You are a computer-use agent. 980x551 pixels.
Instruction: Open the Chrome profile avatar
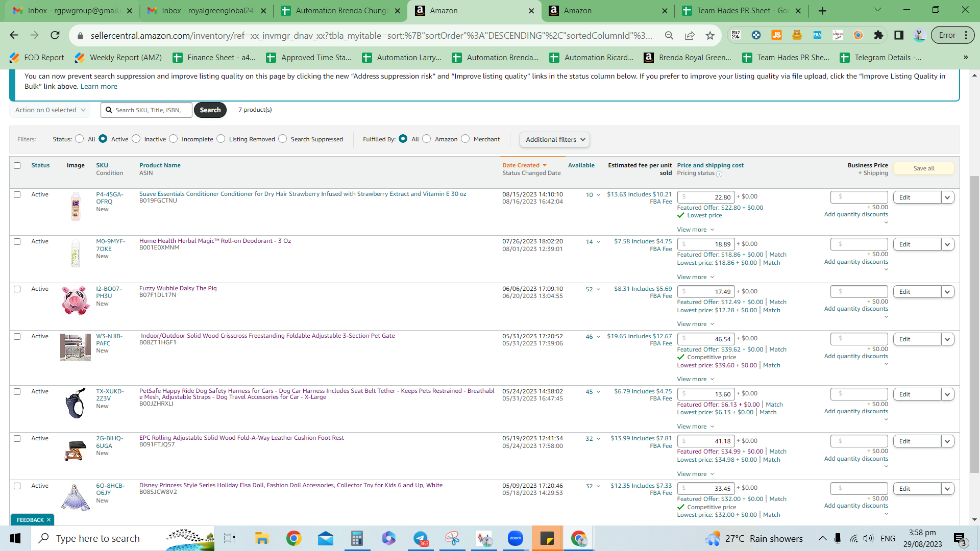click(919, 35)
